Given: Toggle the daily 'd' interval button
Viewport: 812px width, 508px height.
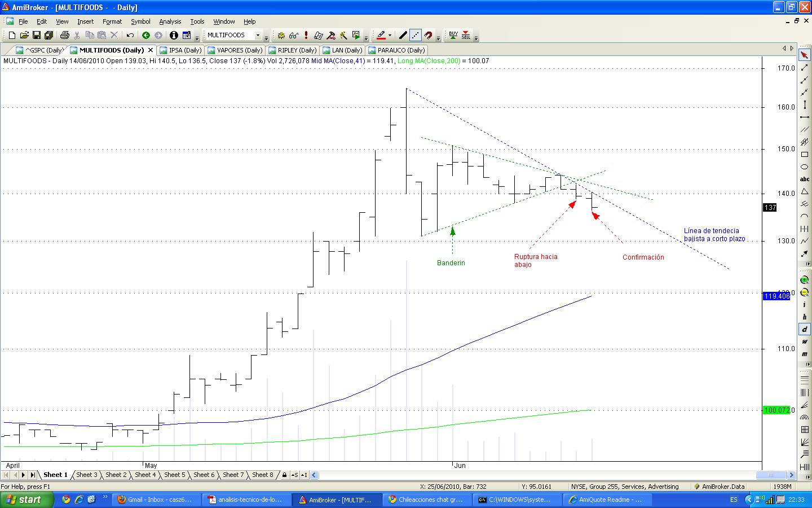Looking at the screenshot, I should click(805, 329).
